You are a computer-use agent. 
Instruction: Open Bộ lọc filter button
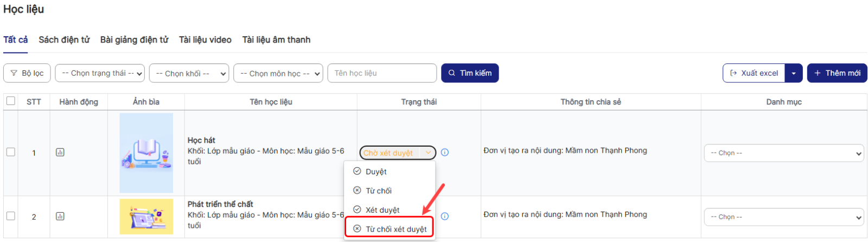tap(27, 73)
